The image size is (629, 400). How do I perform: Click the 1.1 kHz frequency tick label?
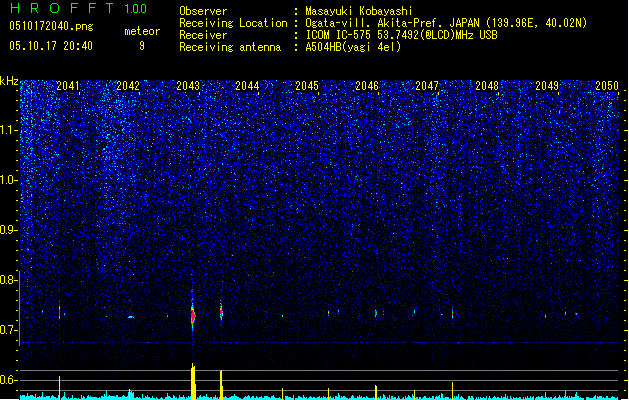(9, 131)
